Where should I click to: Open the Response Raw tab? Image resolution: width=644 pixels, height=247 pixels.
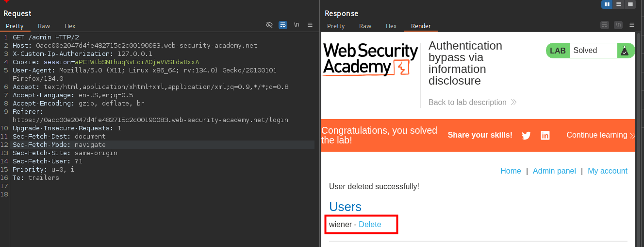click(365, 26)
